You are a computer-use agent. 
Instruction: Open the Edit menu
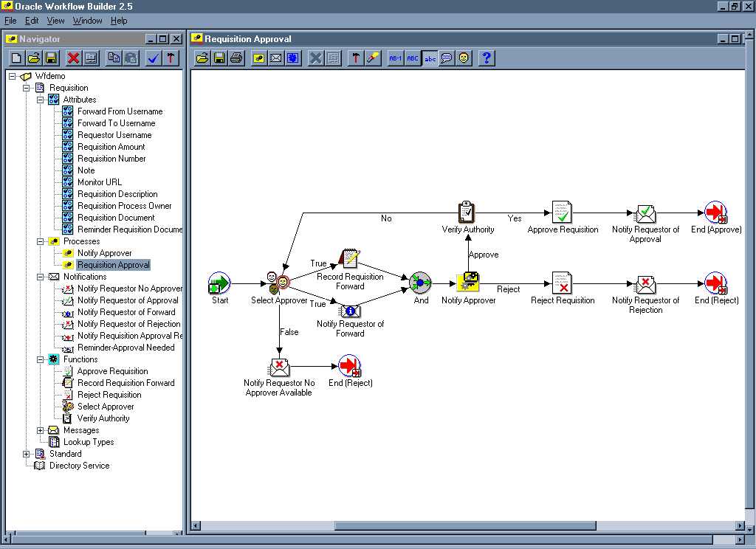point(32,21)
